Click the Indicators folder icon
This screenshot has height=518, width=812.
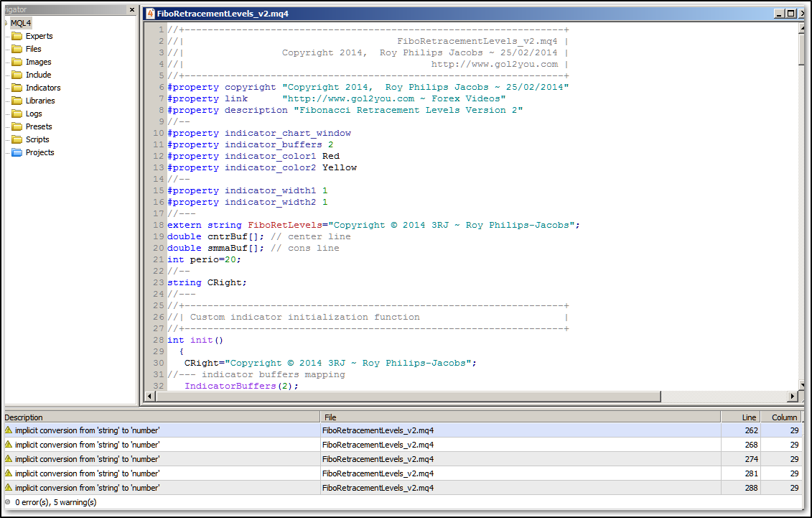click(x=17, y=88)
